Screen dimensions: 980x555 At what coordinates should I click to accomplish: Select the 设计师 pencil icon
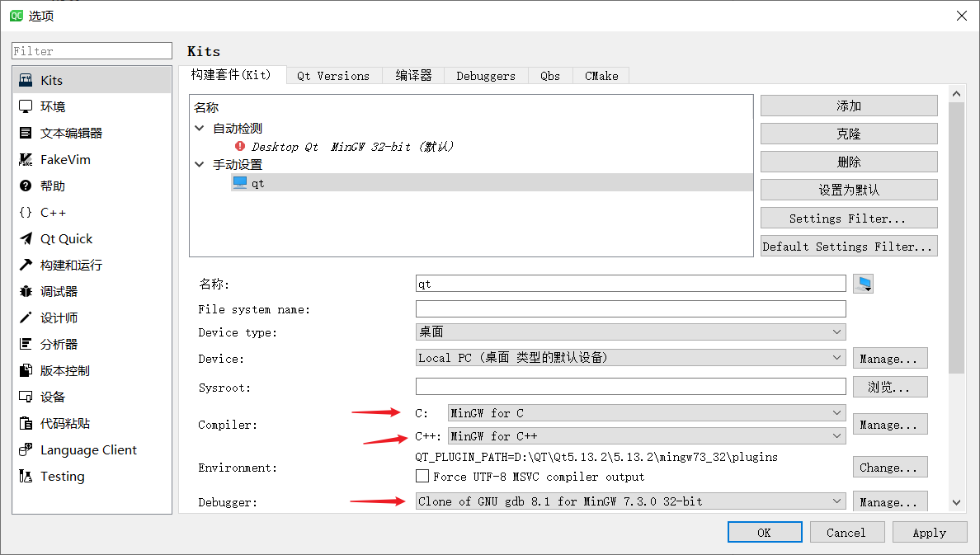tap(26, 317)
